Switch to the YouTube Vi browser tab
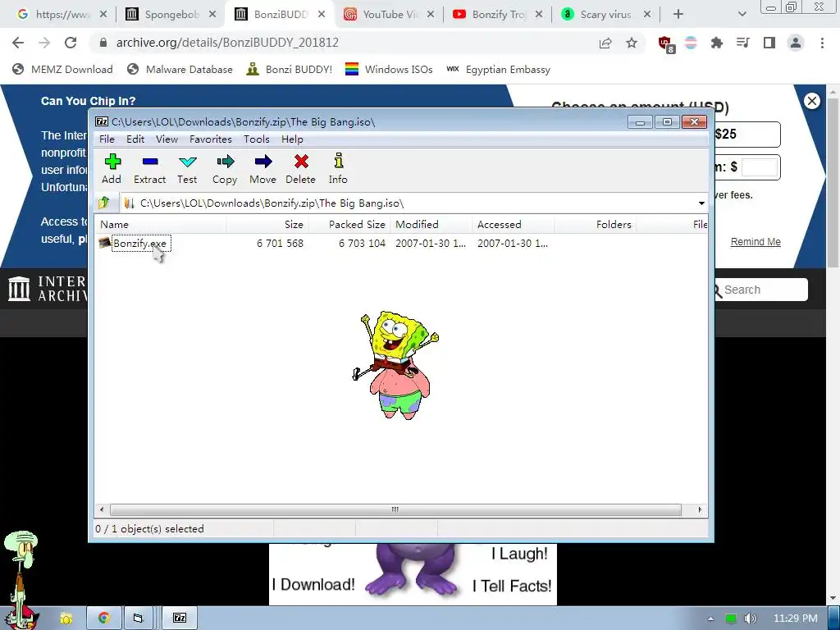This screenshot has height=630, width=840. point(389,15)
